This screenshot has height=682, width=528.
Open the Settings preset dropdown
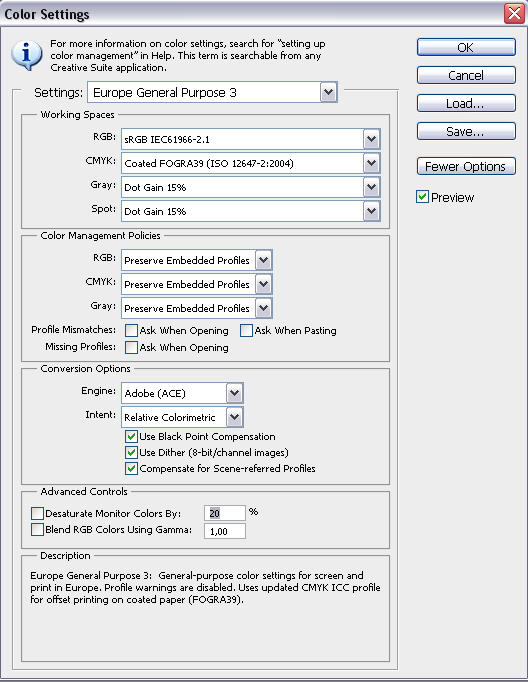click(212, 92)
